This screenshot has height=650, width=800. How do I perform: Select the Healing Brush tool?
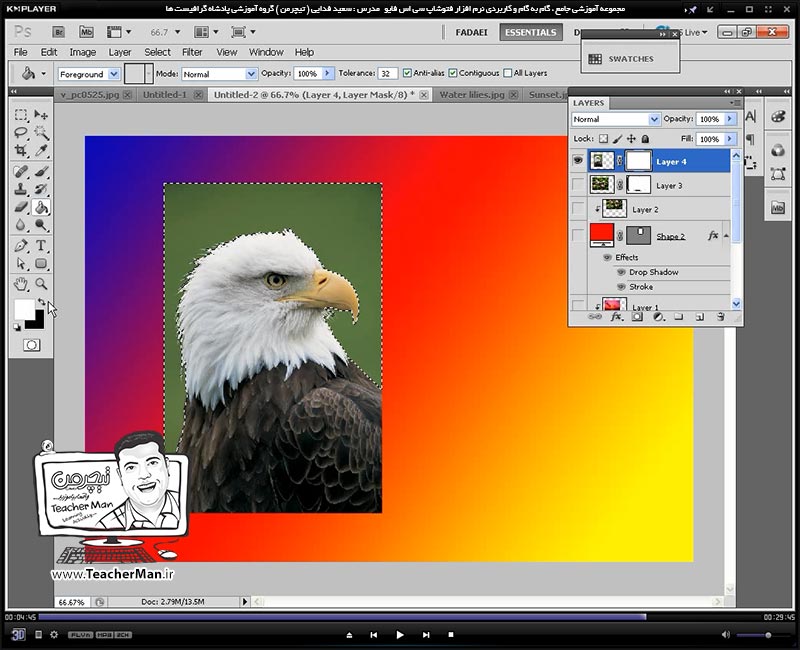(x=21, y=171)
